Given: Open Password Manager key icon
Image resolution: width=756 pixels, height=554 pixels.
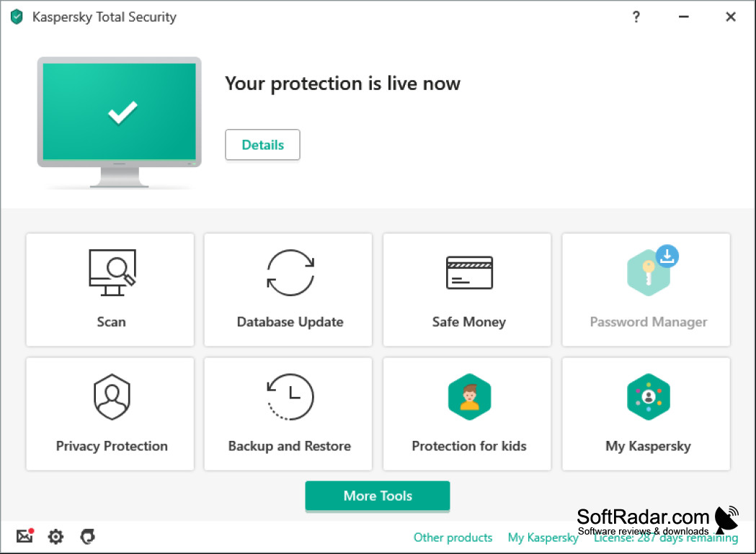Looking at the screenshot, I should click(x=648, y=273).
